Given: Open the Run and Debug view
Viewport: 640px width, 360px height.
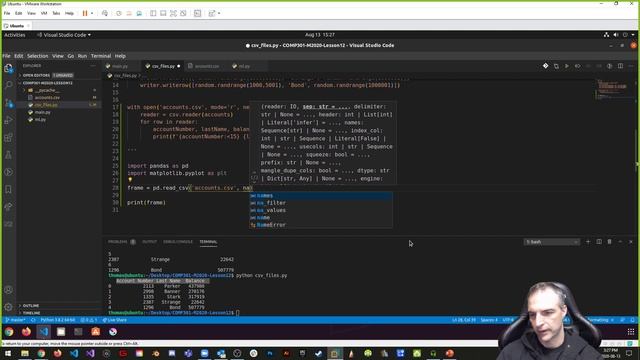Looking at the screenshot, I should (9, 120).
